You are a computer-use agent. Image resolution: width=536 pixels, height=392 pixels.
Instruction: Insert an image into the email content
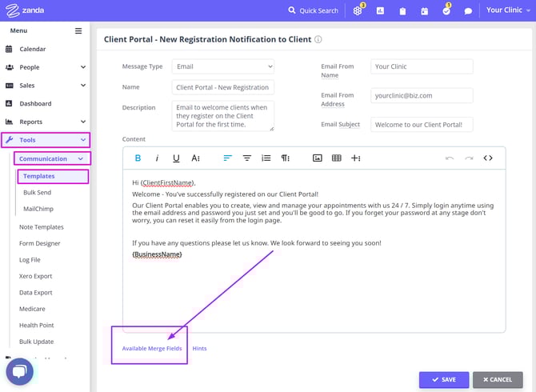pyautogui.click(x=317, y=158)
